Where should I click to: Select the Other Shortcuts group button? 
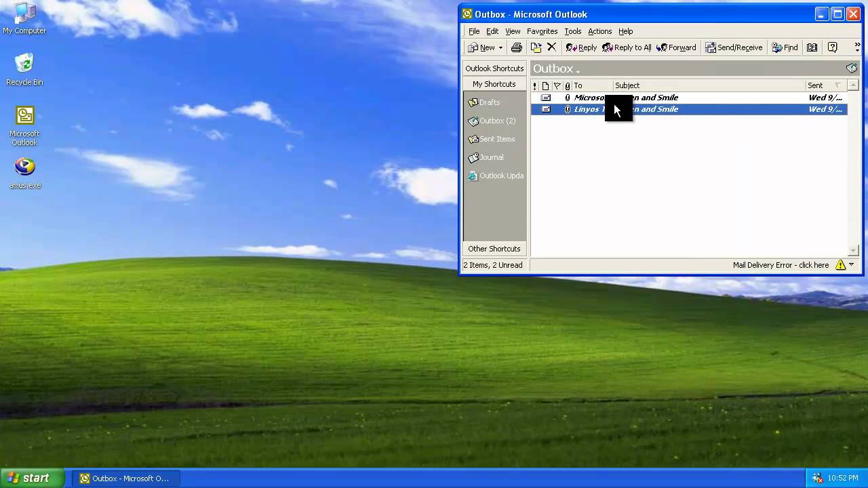coord(494,249)
